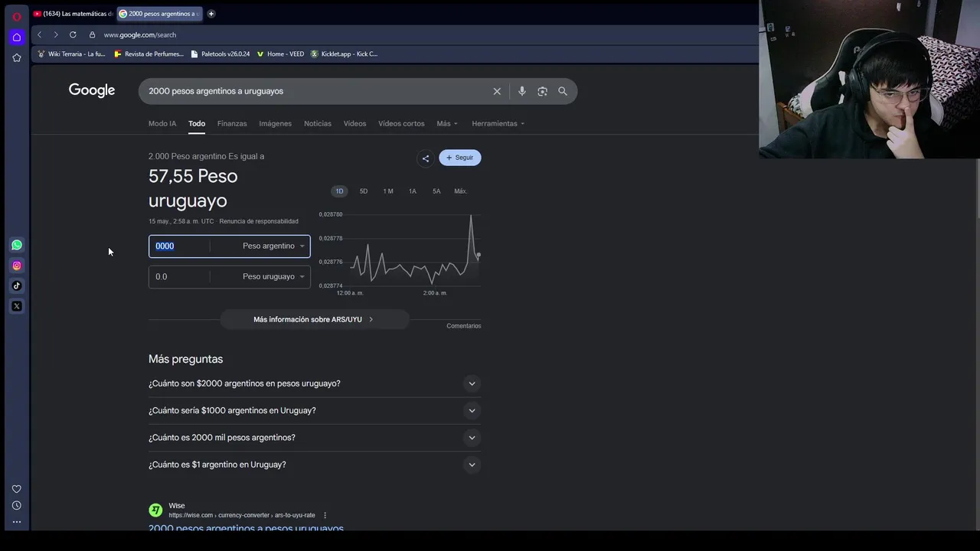The height and width of the screenshot is (551, 980).
Task: Switch to the Imágenes search tab
Action: click(275, 123)
